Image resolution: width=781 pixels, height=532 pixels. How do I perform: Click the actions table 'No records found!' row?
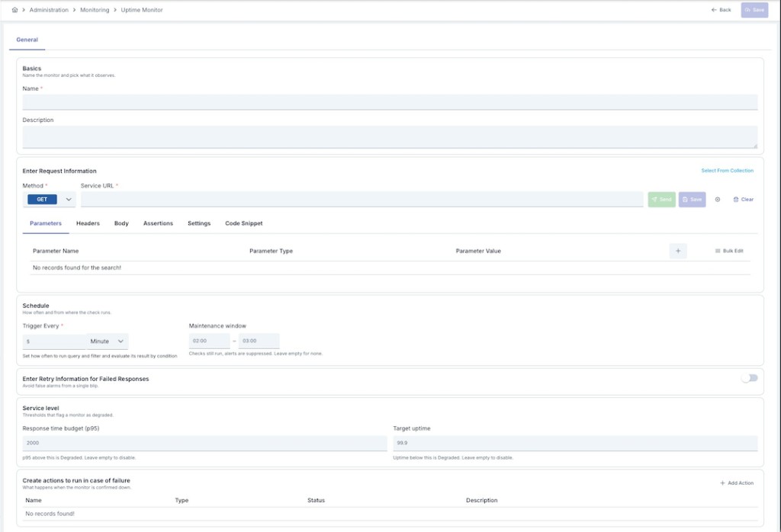tap(390, 514)
